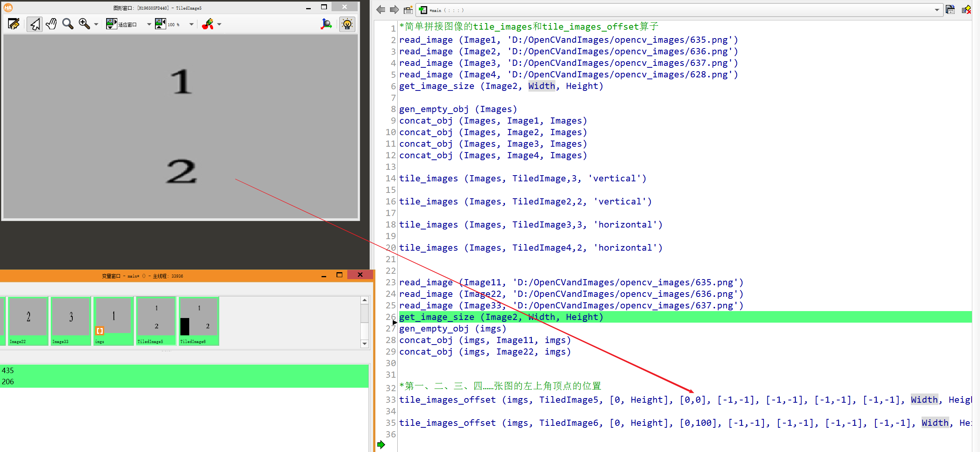Click the zoom in tool
The height and width of the screenshot is (452, 980).
[84, 24]
